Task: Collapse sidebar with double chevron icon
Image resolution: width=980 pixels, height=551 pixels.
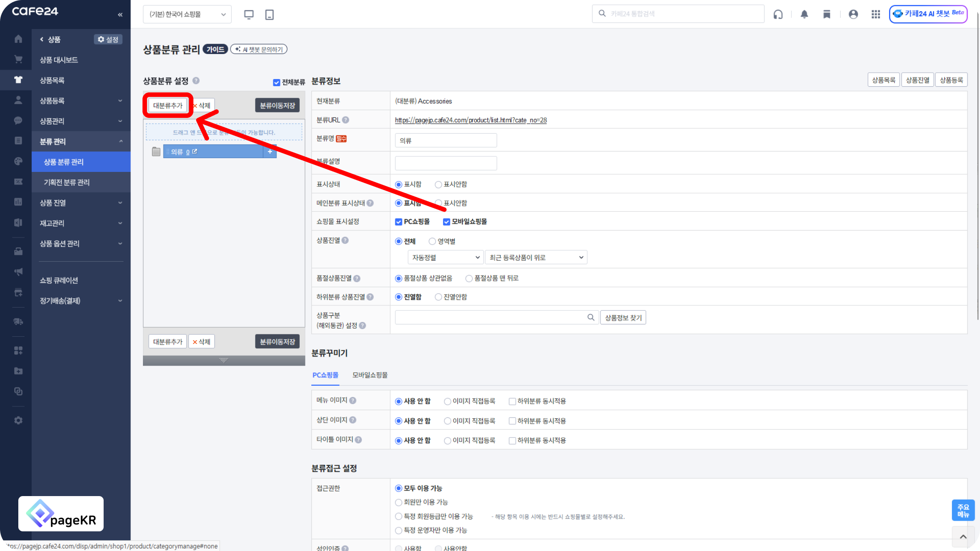Action: (120, 15)
